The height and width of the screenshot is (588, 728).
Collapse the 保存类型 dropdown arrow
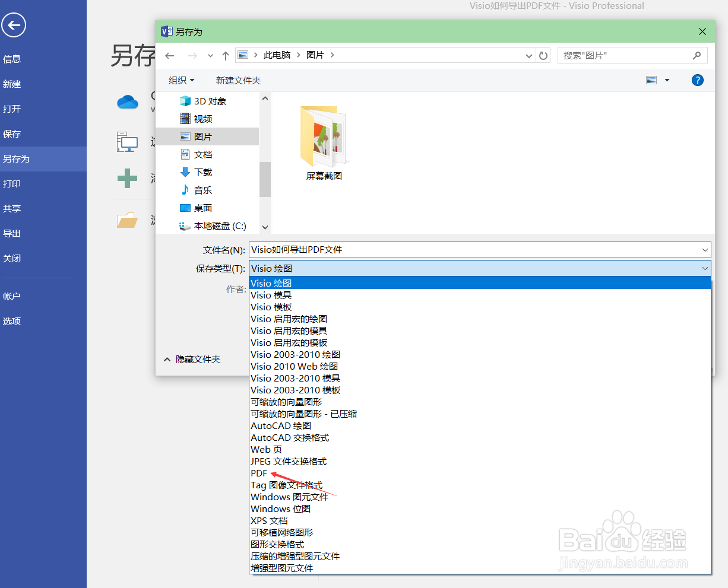coord(705,269)
